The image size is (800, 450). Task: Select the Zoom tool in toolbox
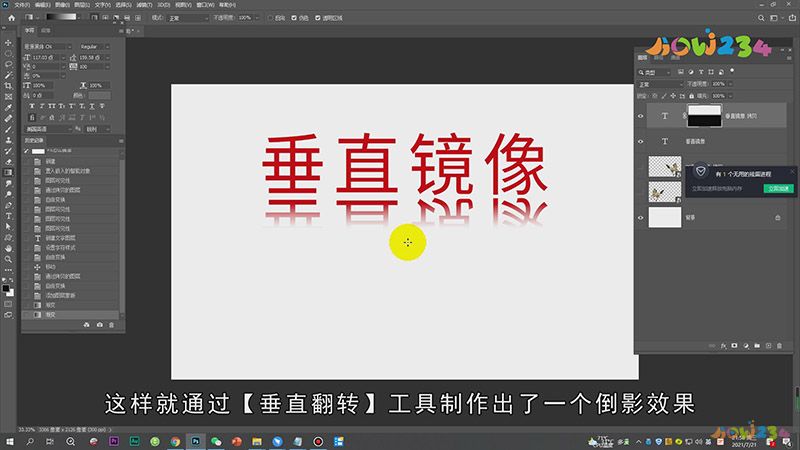pyautogui.click(x=8, y=259)
